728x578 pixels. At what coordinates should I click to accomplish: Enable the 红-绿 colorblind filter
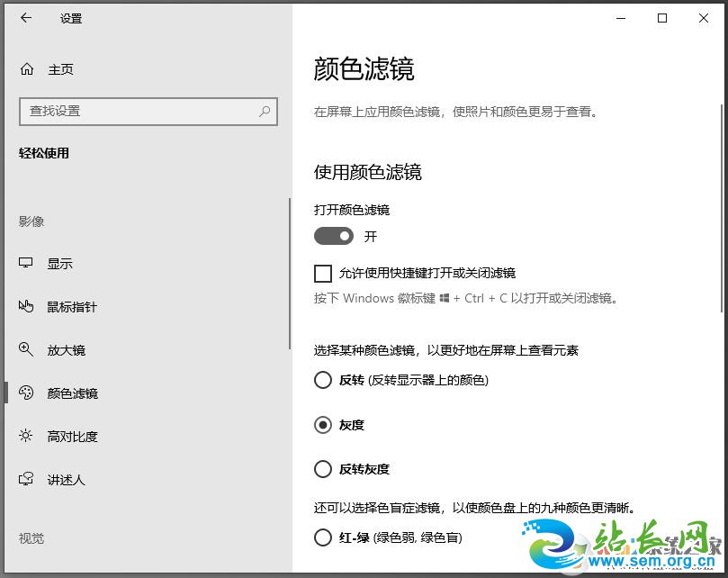pyautogui.click(x=323, y=537)
